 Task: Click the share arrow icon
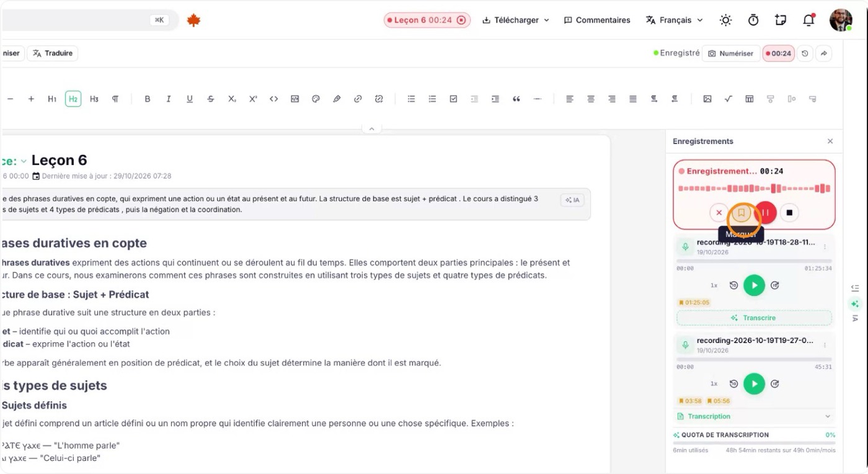824,53
